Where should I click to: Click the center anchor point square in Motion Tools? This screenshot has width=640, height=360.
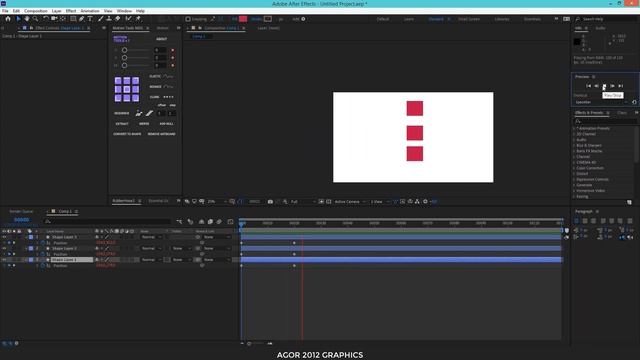(x=127, y=89)
